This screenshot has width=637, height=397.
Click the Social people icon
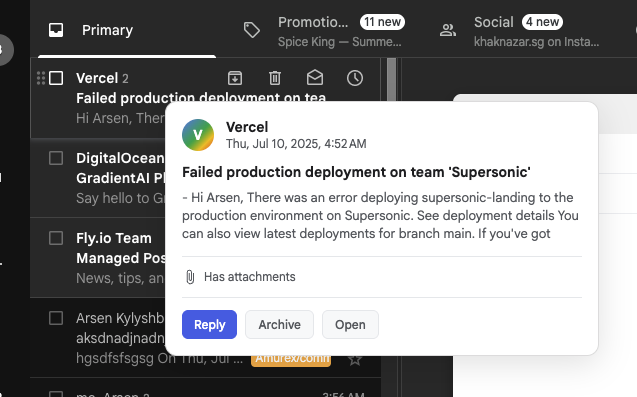(x=448, y=30)
